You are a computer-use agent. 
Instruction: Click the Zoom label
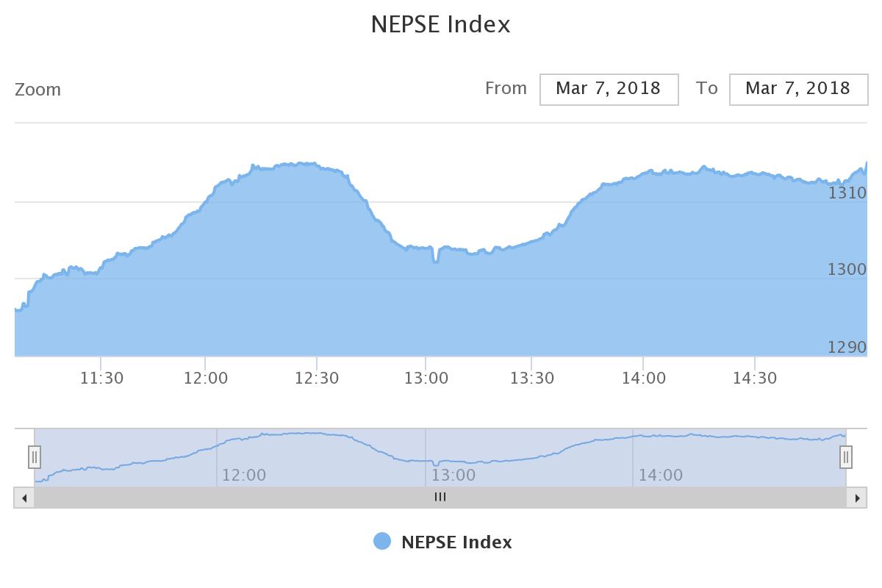[x=37, y=90]
